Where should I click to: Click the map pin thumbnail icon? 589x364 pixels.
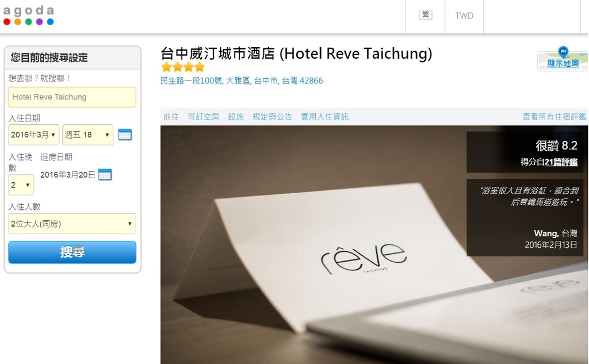tap(563, 51)
